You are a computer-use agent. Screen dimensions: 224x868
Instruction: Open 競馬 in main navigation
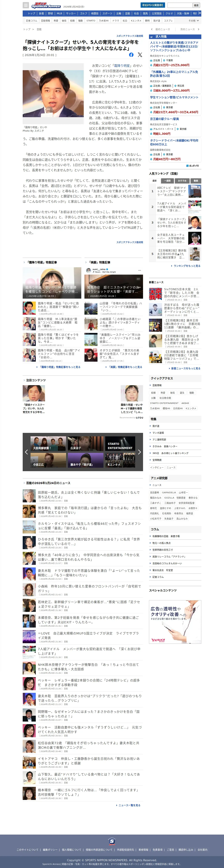(145, 13)
